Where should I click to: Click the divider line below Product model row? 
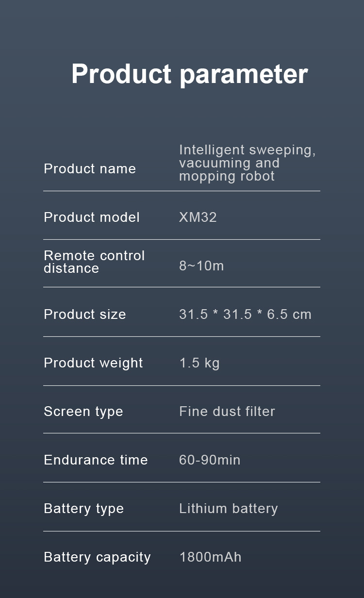click(182, 239)
